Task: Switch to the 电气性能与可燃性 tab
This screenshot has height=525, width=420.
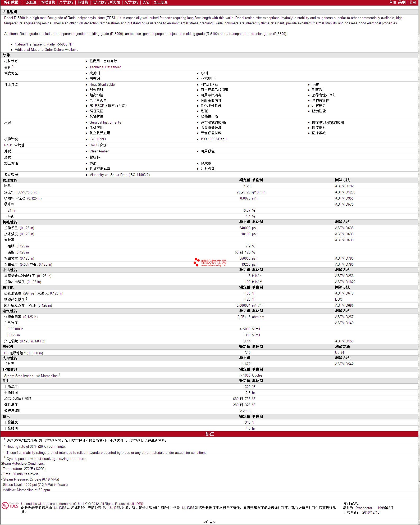Action: [x=106, y=2]
